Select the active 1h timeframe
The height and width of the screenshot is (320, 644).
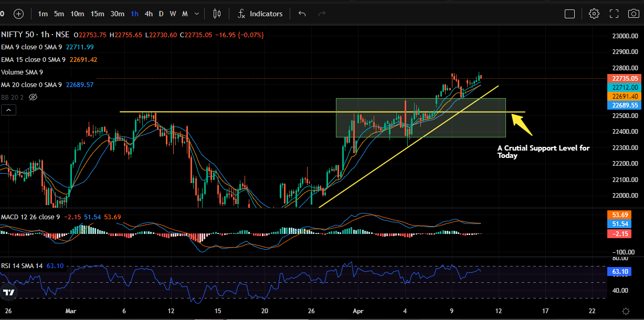pos(134,14)
